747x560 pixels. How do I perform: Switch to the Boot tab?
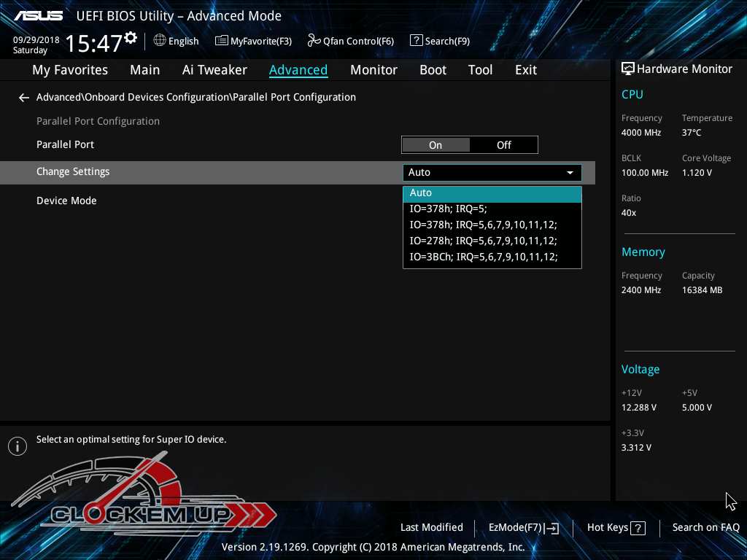tap(433, 70)
